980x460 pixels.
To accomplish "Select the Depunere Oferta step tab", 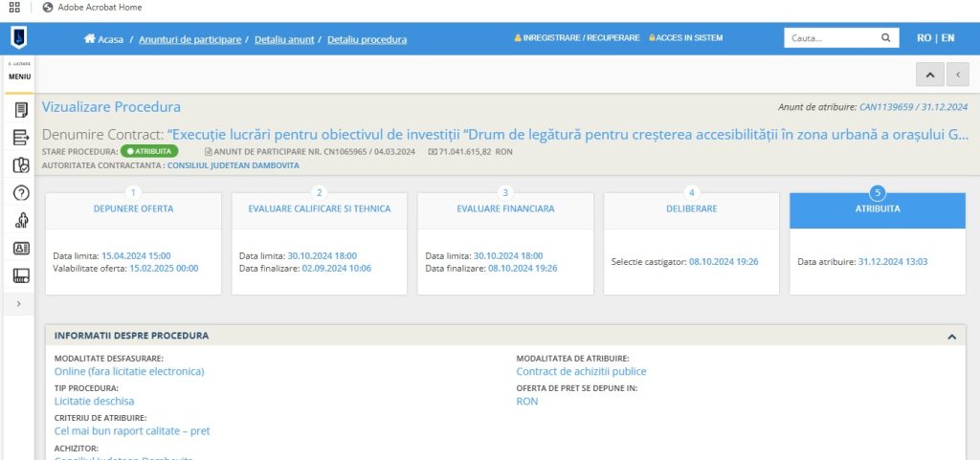I will point(133,208).
